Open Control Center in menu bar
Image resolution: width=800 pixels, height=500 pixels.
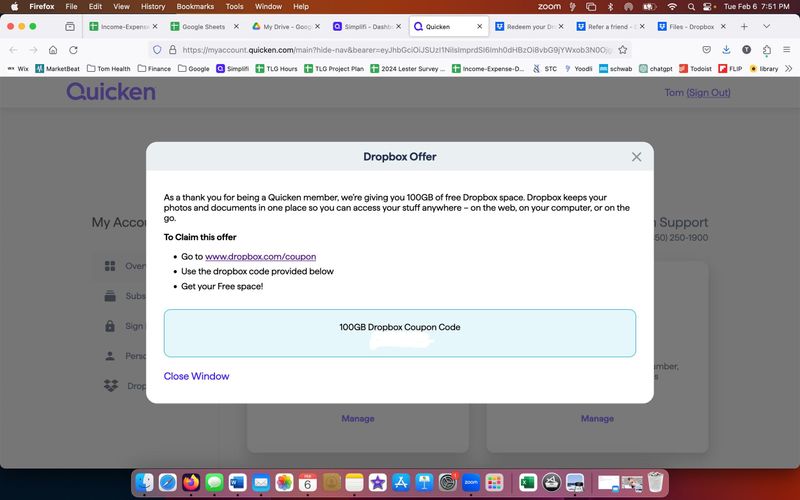click(x=709, y=7)
